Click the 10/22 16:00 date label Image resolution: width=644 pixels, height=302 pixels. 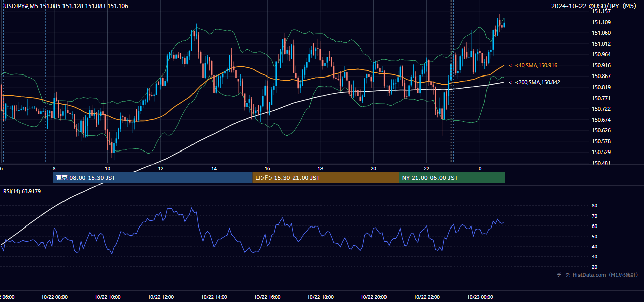click(267, 297)
